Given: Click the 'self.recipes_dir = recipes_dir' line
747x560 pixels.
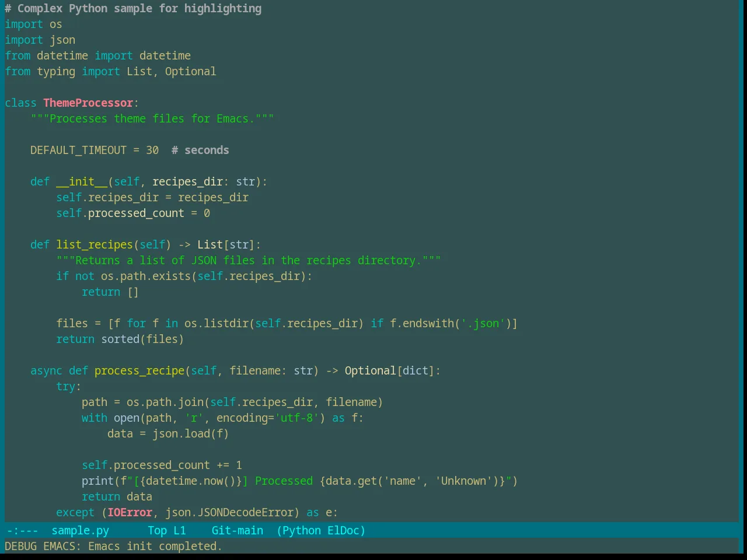Looking at the screenshot, I should [x=152, y=197].
